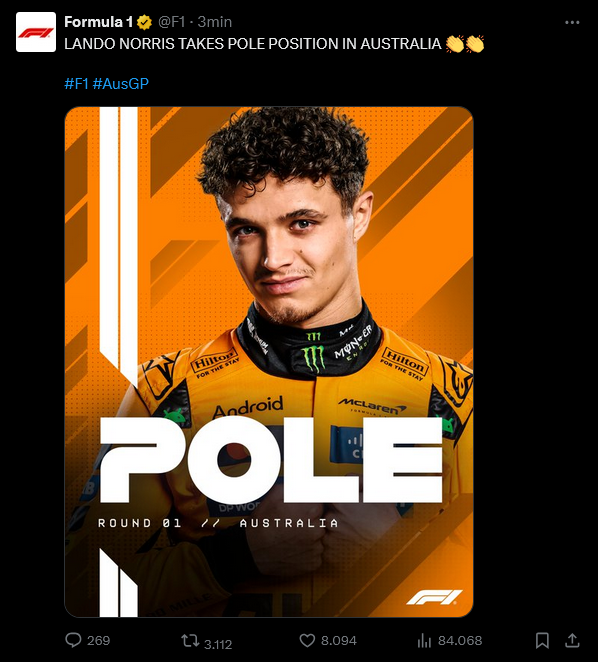Image resolution: width=598 pixels, height=662 pixels.
Task: Click the 84.068 views count
Action: click(460, 640)
